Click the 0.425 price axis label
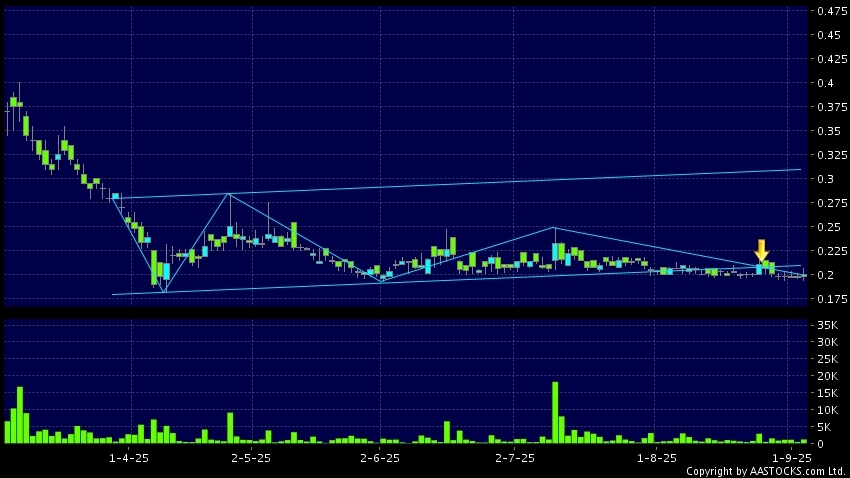The width and height of the screenshot is (850, 478). pyautogui.click(x=832, y=59)
